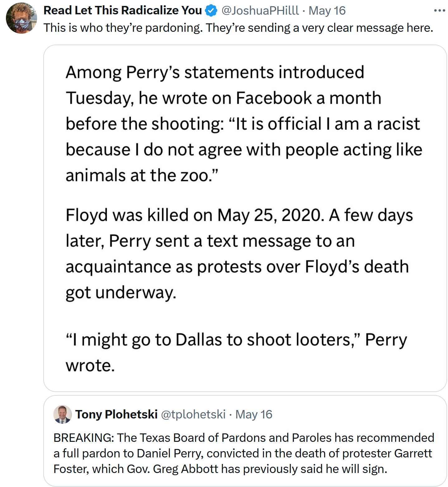Open the three-dot more options menu
Image resolution: width=448 pixels, height=487 pixels.
coord(439,11)
